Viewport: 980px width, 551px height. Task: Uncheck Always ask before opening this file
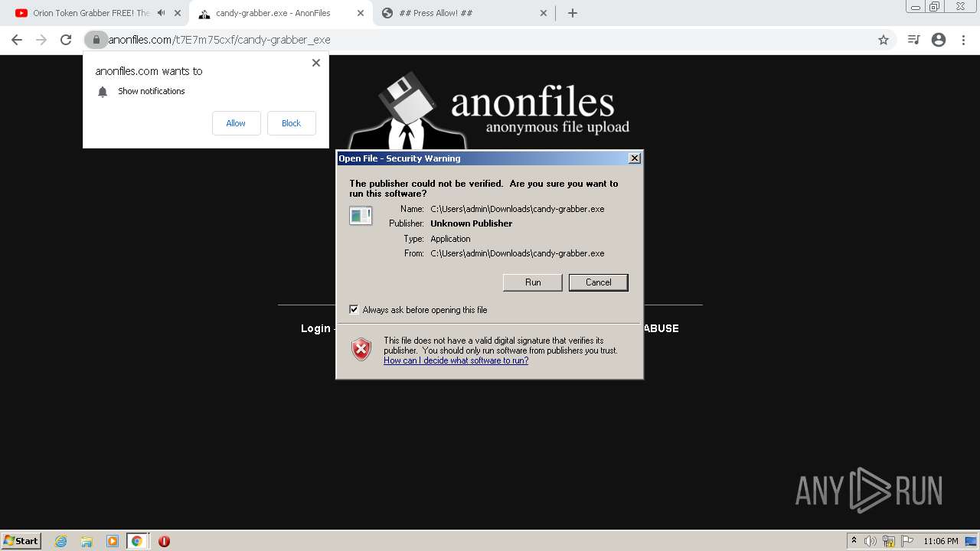[x=354, y=310]
